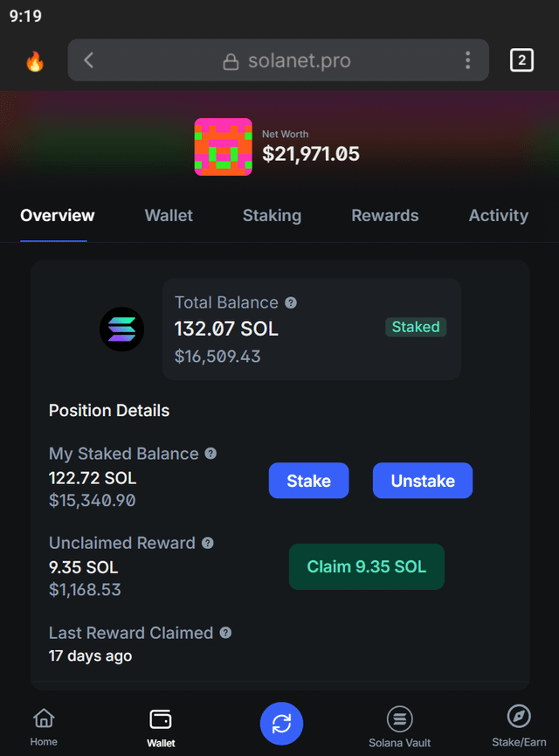Tap the blue refresh button in bottom bar

pos(281,723)
